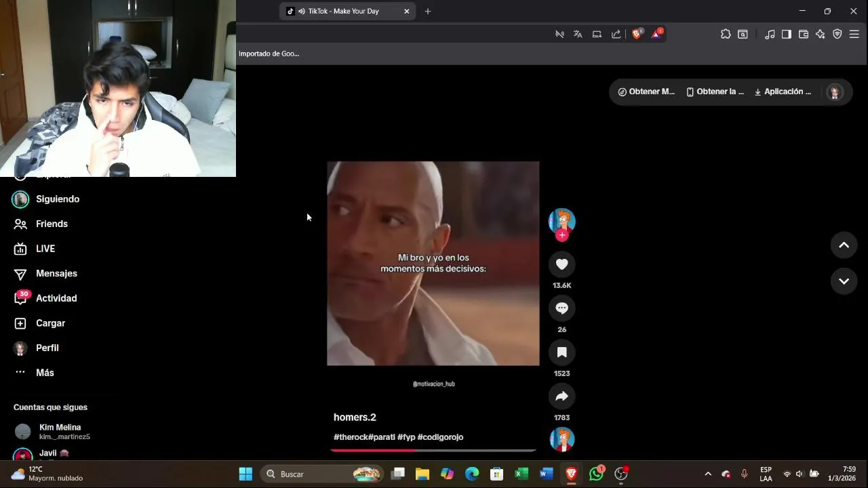
Task: Pause the video by clicking the player
Action: pos(433,264)
